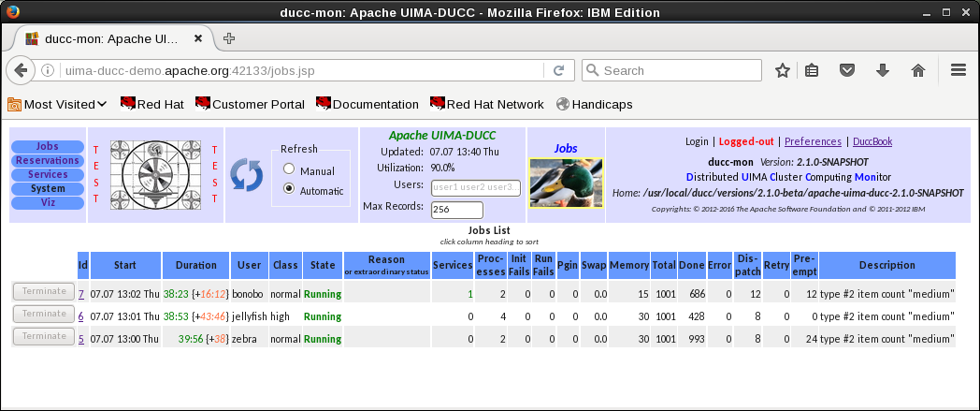Screen dimensions: 980x411
Task: Click the Max Records input field
Action: tap(456, 210)
